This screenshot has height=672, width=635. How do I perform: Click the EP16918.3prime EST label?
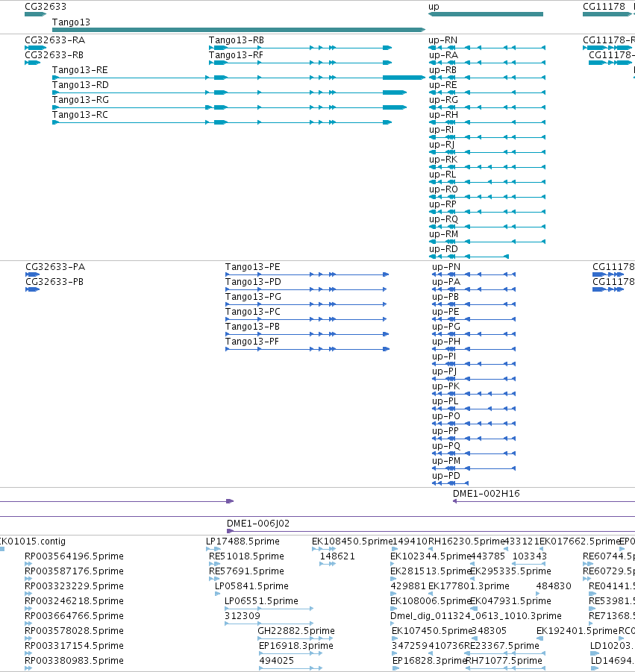[x=295, y=645]
